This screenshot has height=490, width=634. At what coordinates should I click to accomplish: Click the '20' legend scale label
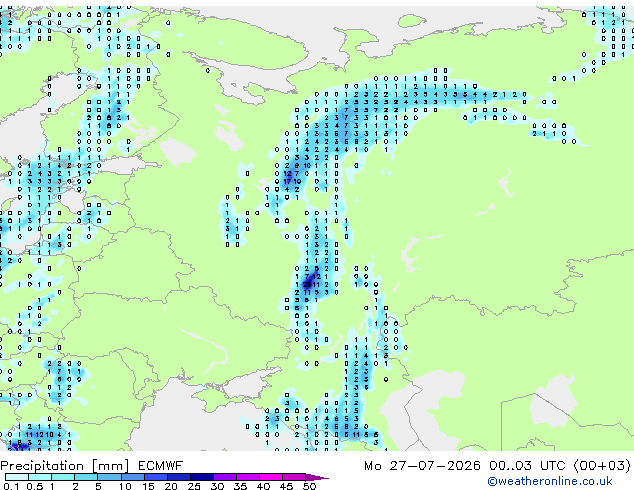[171, 486]
